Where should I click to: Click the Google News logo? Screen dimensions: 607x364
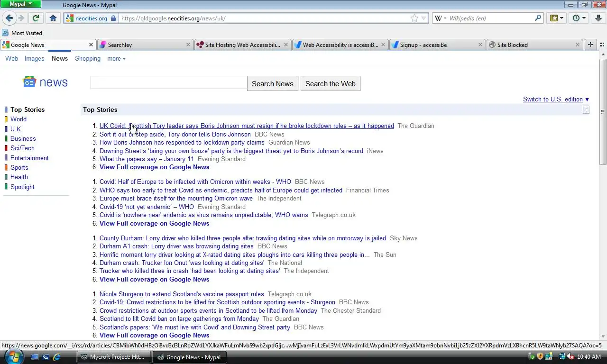tap(45, 82)
